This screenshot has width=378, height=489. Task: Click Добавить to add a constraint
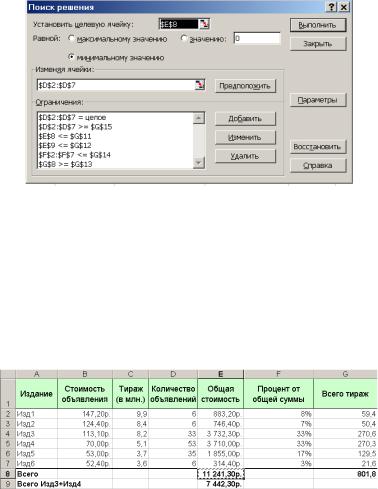coord(245,119)
